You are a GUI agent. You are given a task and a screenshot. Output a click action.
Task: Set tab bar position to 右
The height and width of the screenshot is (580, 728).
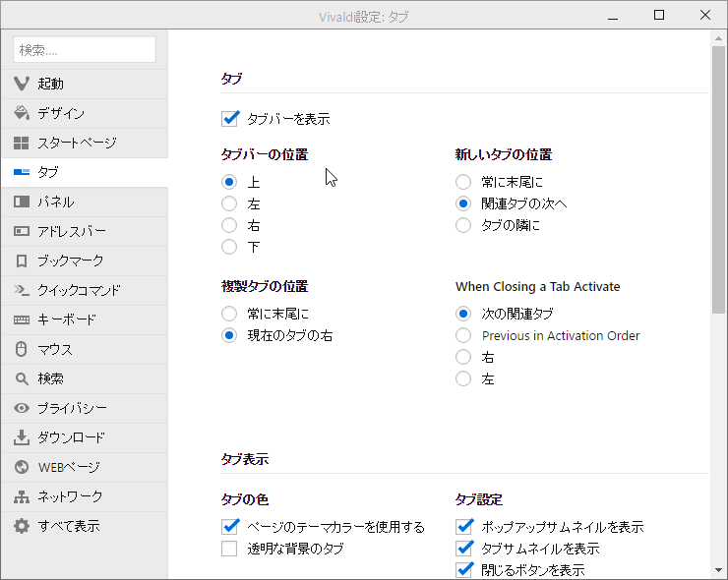tap(229, 225)
